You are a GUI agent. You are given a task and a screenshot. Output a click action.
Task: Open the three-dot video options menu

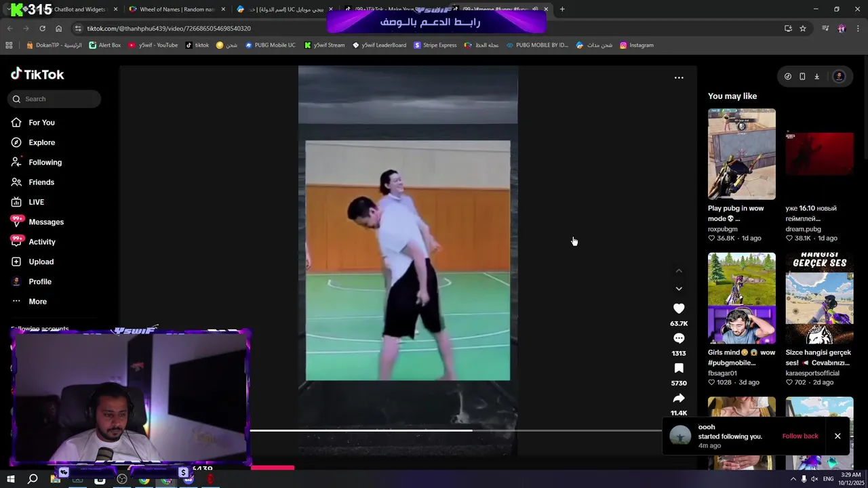point(679,78)
